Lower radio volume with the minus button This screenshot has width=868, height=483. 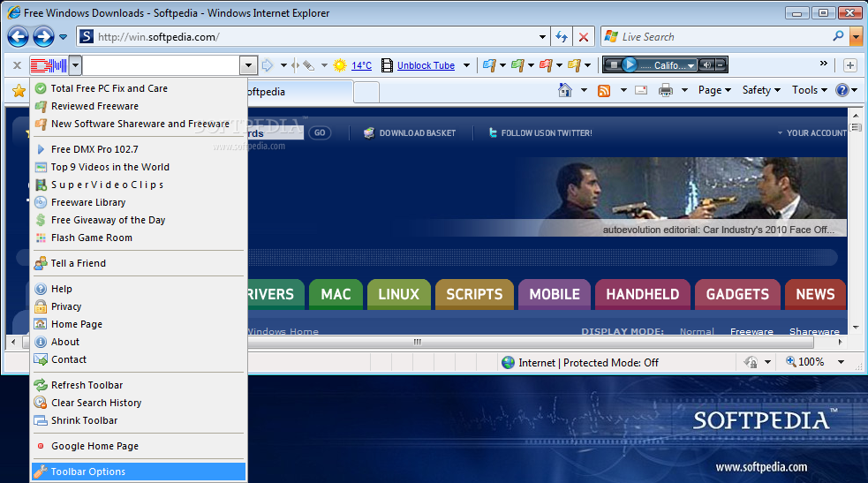click(x=721, y=64)
